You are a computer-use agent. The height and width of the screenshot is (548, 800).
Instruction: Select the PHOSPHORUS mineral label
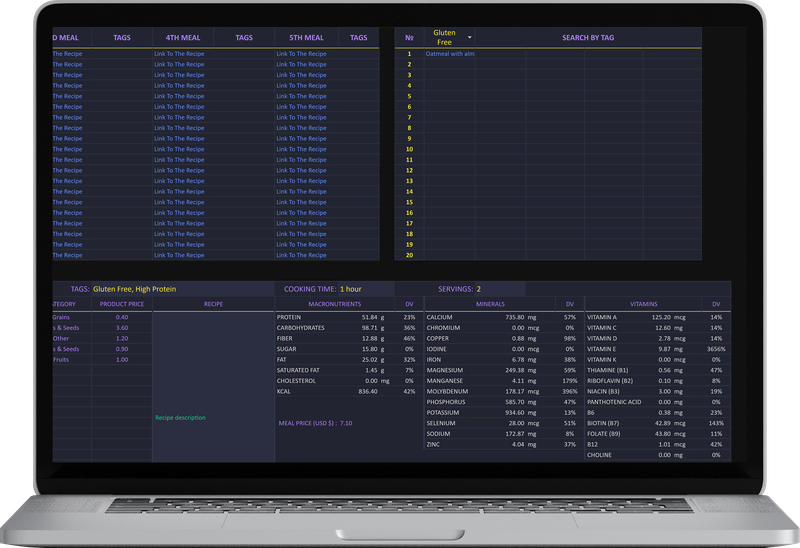[x=446, y=402]
